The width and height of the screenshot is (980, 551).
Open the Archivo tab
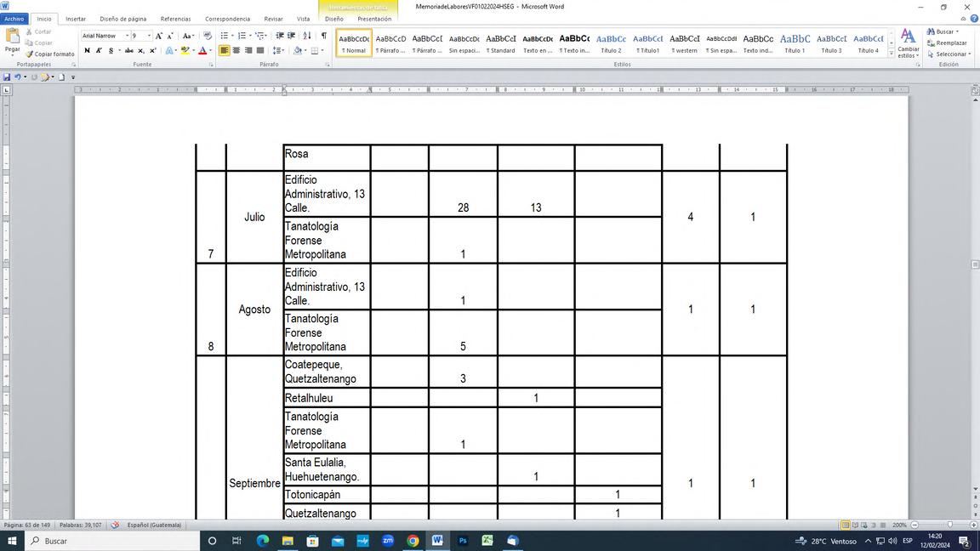click(x=14, y=19)
